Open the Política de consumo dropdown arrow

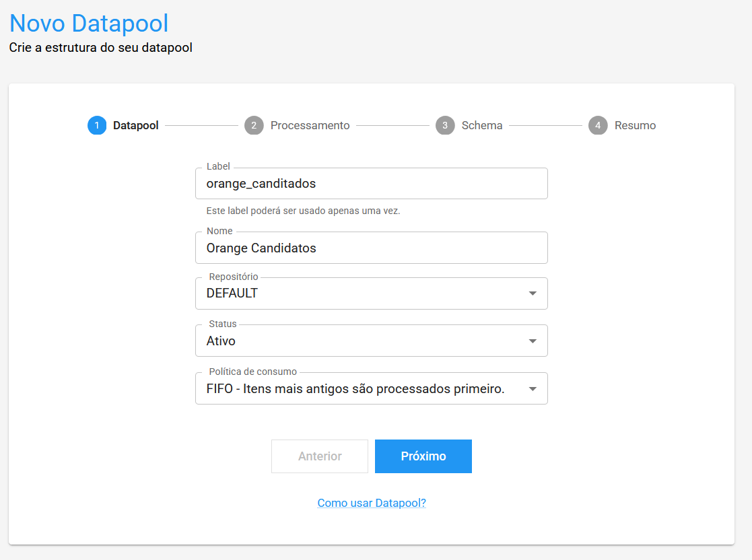pos(533,388)
